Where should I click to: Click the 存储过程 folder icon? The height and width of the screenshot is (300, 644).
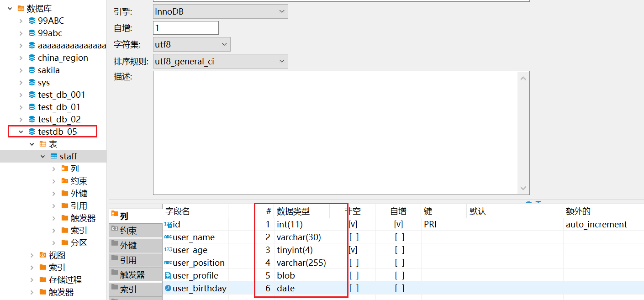coord(43,279)
